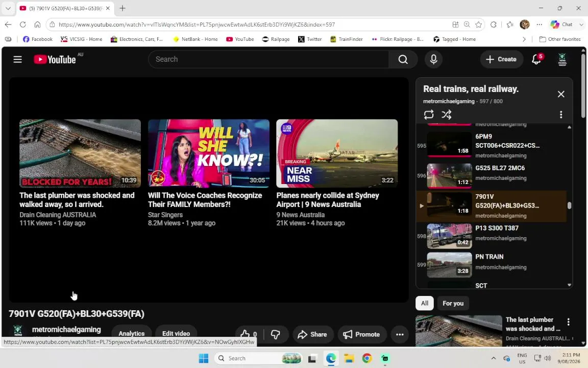Click the playlist scrollbar up arrow
588x368 pixels.
(569, 127)
